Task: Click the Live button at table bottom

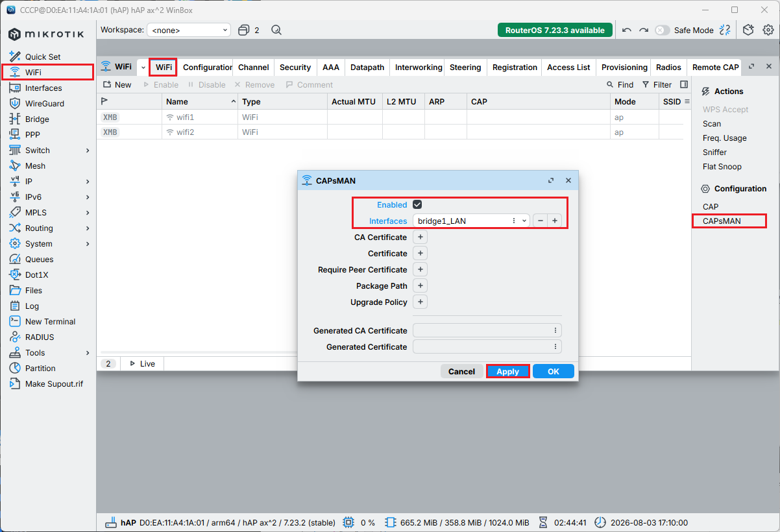Action: pyautogui.click(x=142, y=364)
